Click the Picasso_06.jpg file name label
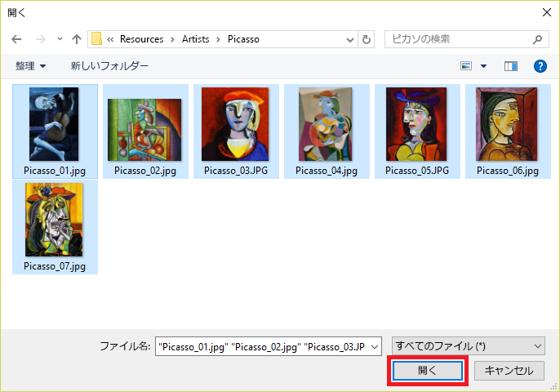The width and height of the screenshot is (560, 392). pos(508,171)
